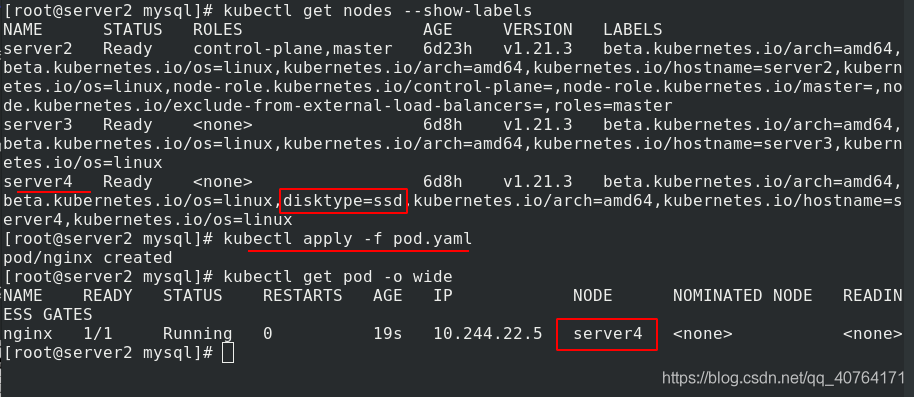Click the LABELS column header

[632, 29]
